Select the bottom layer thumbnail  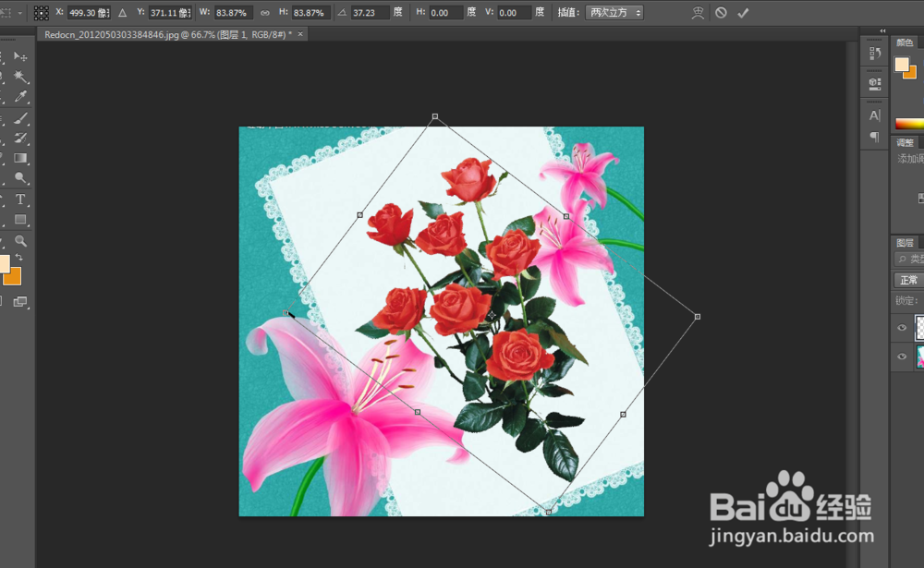coord(920,357)
